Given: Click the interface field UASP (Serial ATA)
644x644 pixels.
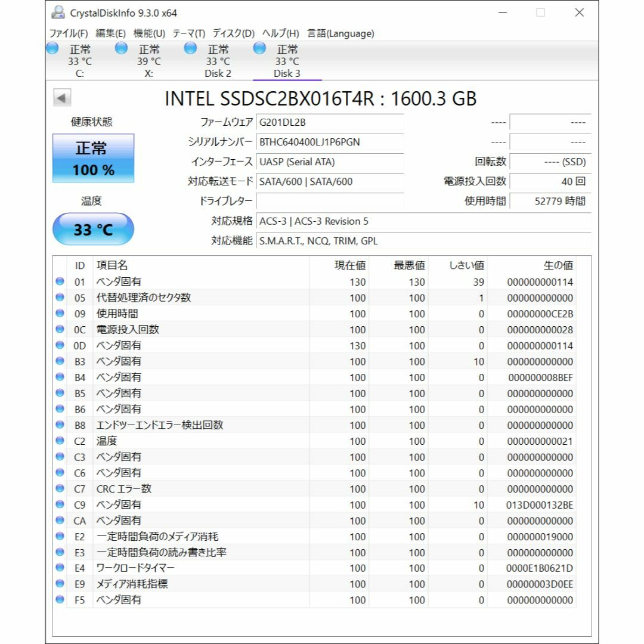Looking at the screenshot, I should (x=330, y=162).
